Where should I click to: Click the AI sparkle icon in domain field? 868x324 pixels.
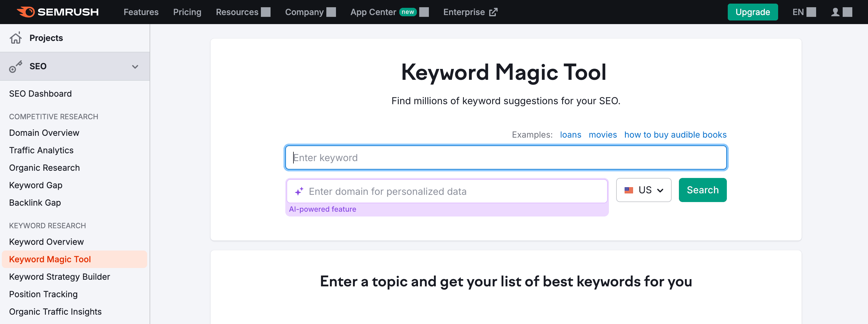[299, 191]
